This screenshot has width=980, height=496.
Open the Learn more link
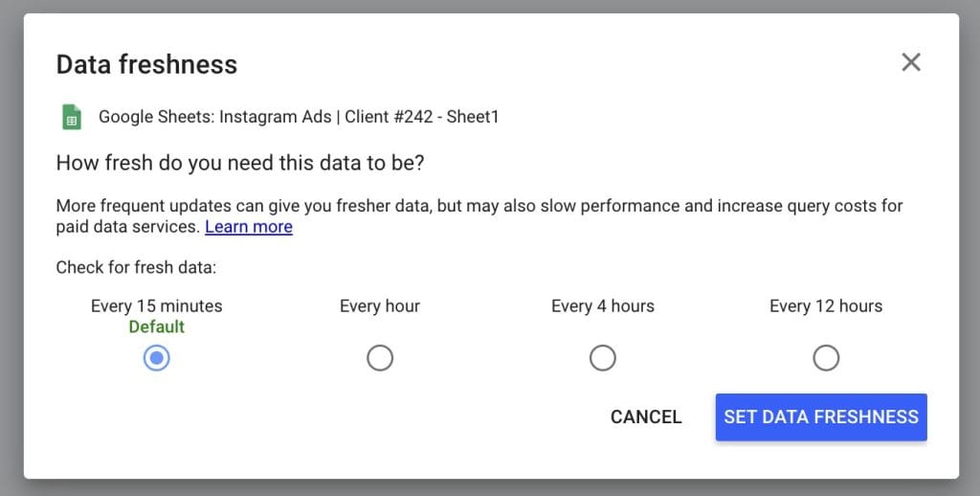click(x=249, y=227)
